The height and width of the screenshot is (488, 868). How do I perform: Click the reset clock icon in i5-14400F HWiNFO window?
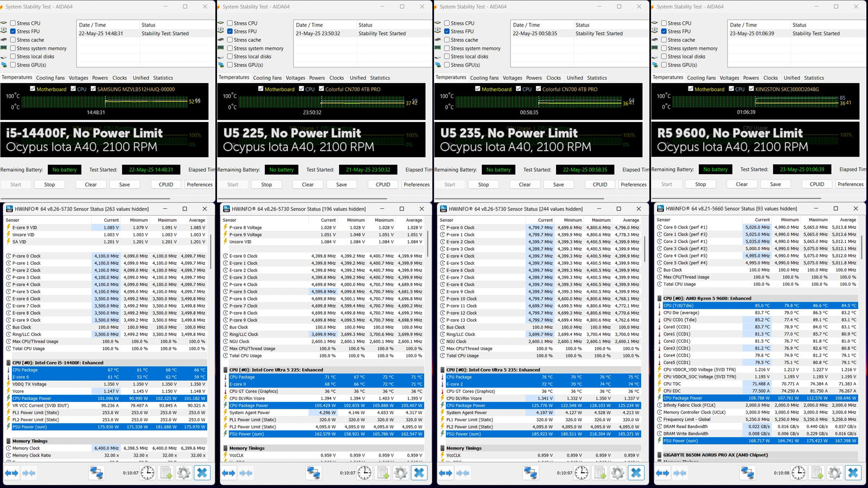[x=148, y=473]
